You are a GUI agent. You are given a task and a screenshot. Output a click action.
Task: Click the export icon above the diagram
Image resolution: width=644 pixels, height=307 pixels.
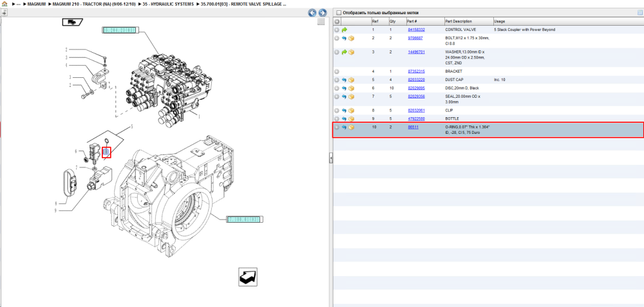[x=5, y=13]
